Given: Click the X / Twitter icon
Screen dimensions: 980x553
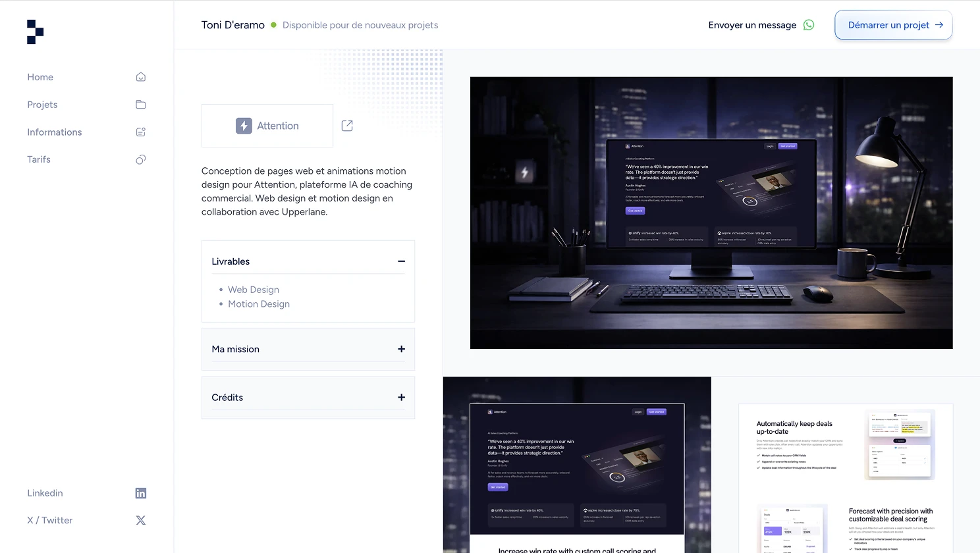Looking at the screenshot, I should [140, 519].
